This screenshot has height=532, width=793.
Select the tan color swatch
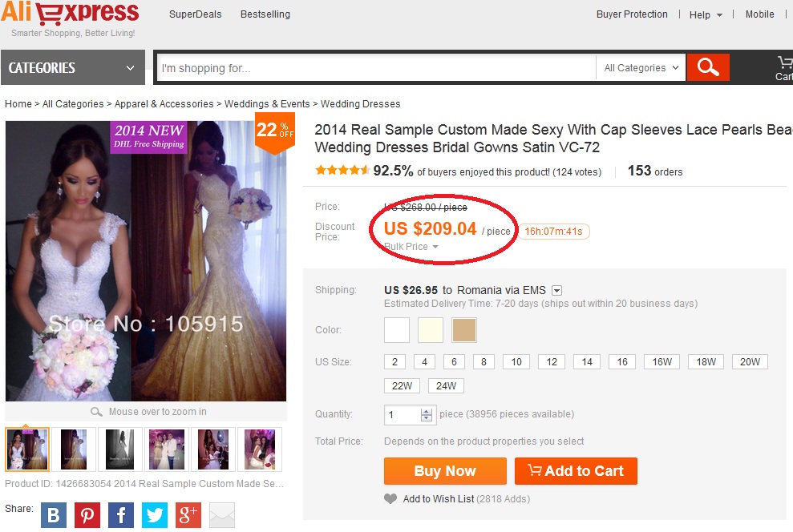[464, 330]
